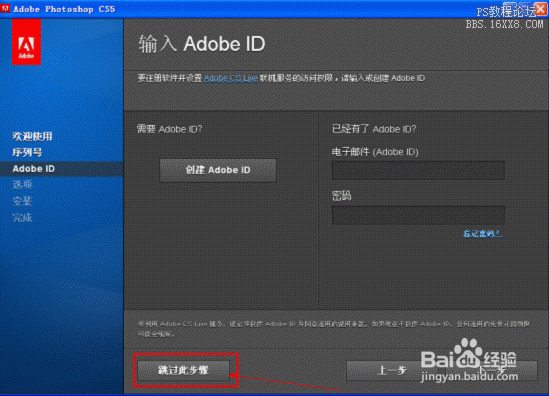
Task: Click 创建 Adobe ID button
Action: [x=218, y=170]
